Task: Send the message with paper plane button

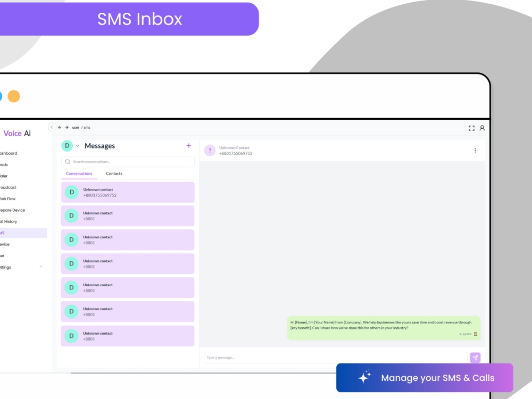Action: tap(475, 358)
